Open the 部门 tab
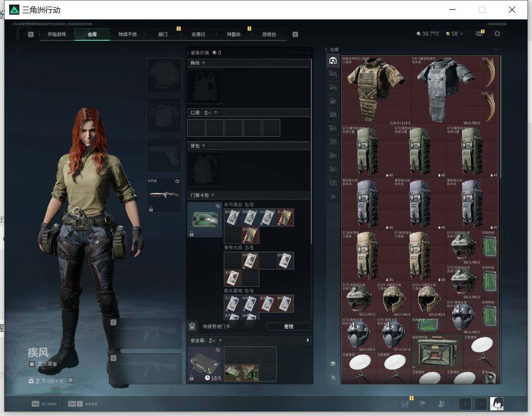The width and height of the screenshot is (532, 416). click(x=163, y=34)
